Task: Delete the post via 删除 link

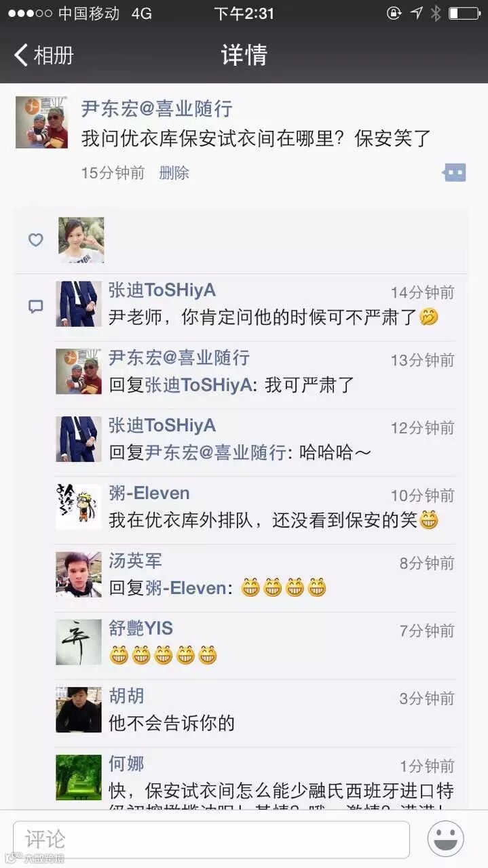Action: [174, 173]
